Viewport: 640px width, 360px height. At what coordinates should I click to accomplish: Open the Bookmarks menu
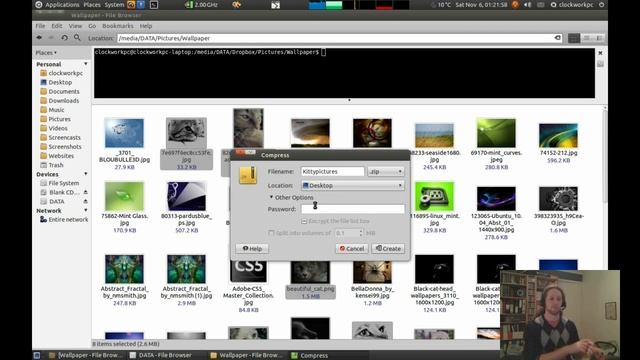[118, 26]
